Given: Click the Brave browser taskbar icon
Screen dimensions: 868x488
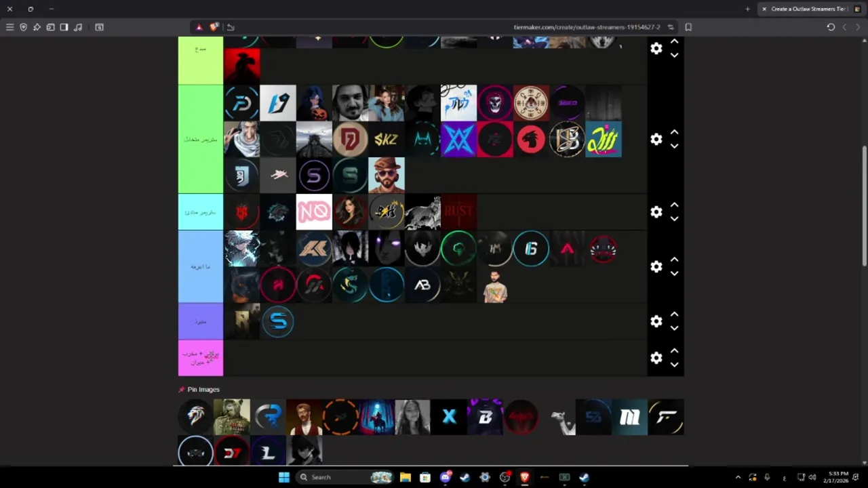Looking at the screenshot, I should 524,477.
